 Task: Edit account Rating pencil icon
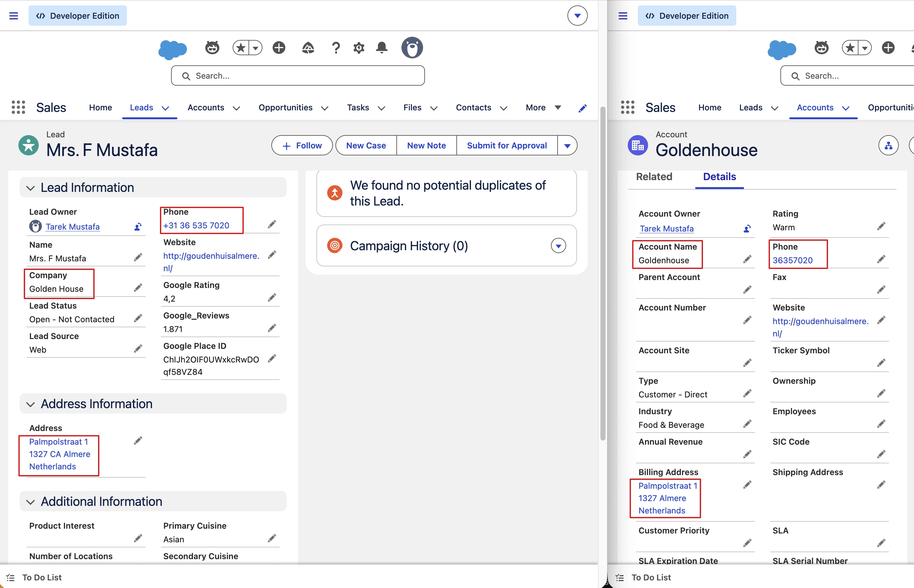click(x=881, y=226)
